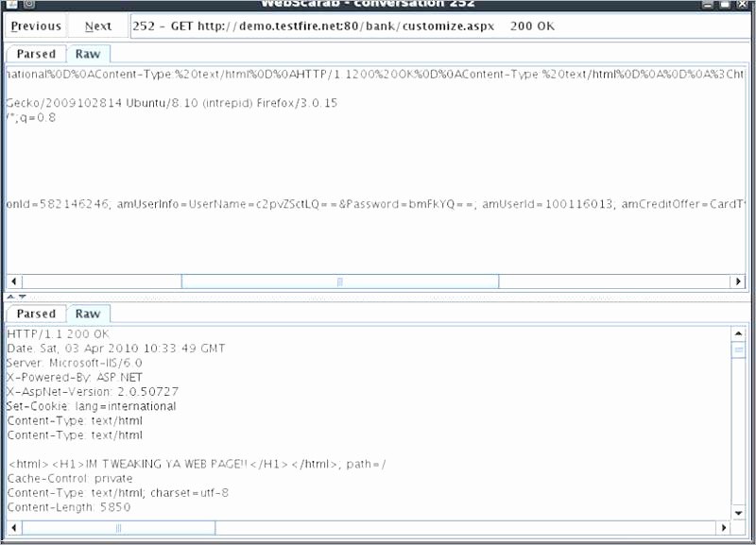This screenshot has height=545, width=756.
Task: Click the window menu icon in title bar
Action: click(x=28, y=3)
